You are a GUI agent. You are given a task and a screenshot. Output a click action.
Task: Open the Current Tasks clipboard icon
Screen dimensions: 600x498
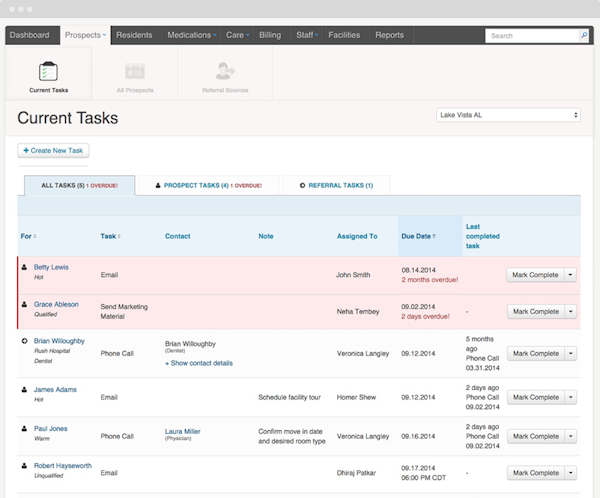click(x=48, y=71)
